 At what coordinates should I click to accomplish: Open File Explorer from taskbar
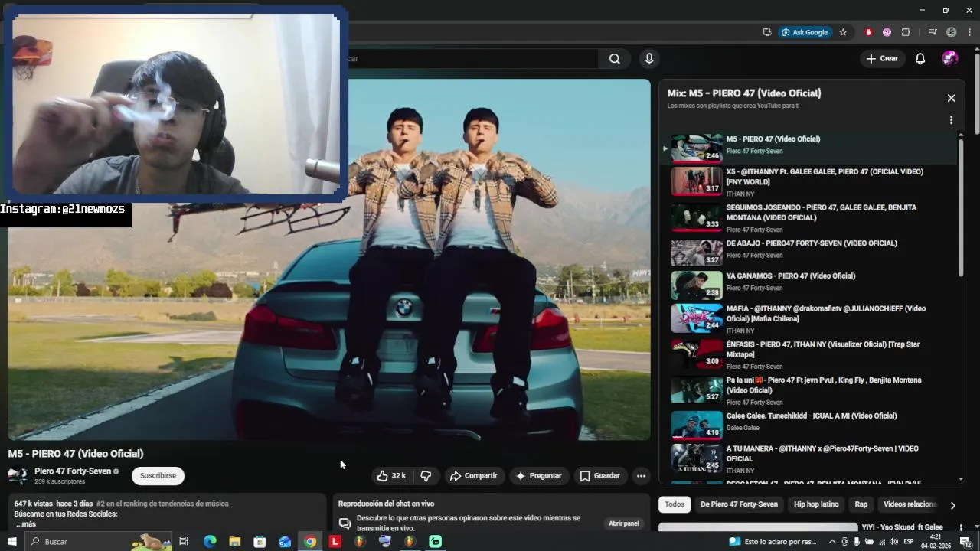click(234, 542)
